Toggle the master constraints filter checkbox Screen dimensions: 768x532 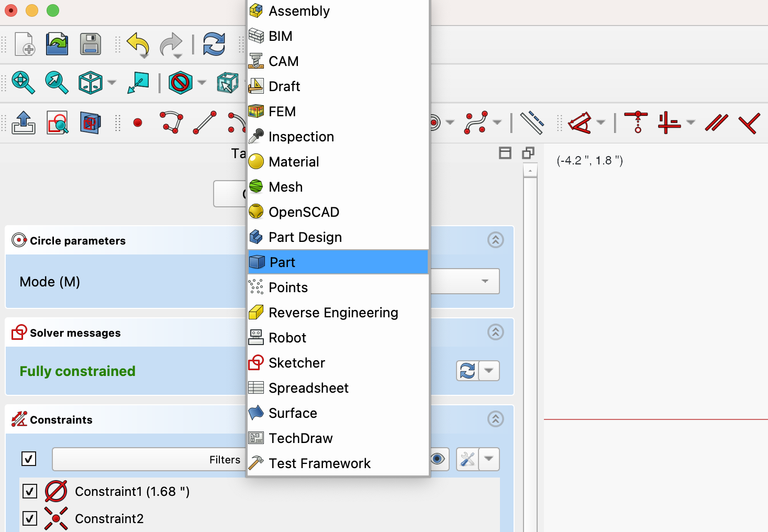(29, 459)
